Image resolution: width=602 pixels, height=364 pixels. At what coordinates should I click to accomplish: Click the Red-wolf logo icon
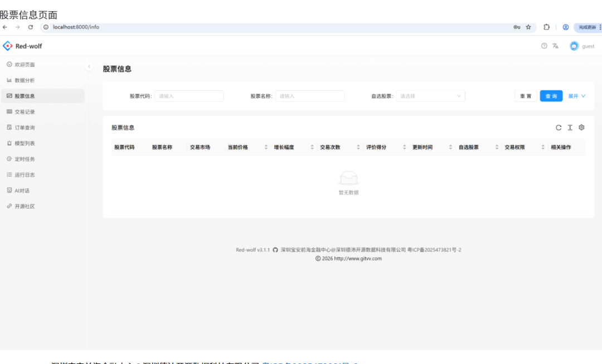click(x=7, y=46)
